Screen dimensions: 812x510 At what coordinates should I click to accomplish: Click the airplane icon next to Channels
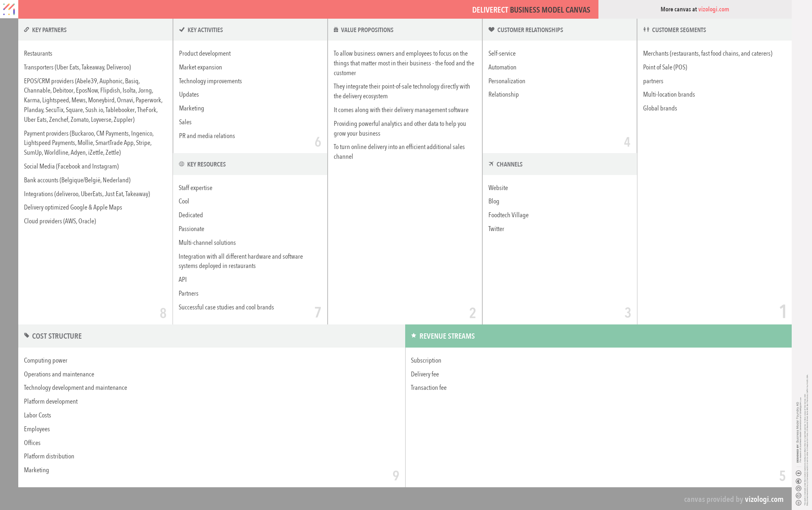[x=491, y=164]
